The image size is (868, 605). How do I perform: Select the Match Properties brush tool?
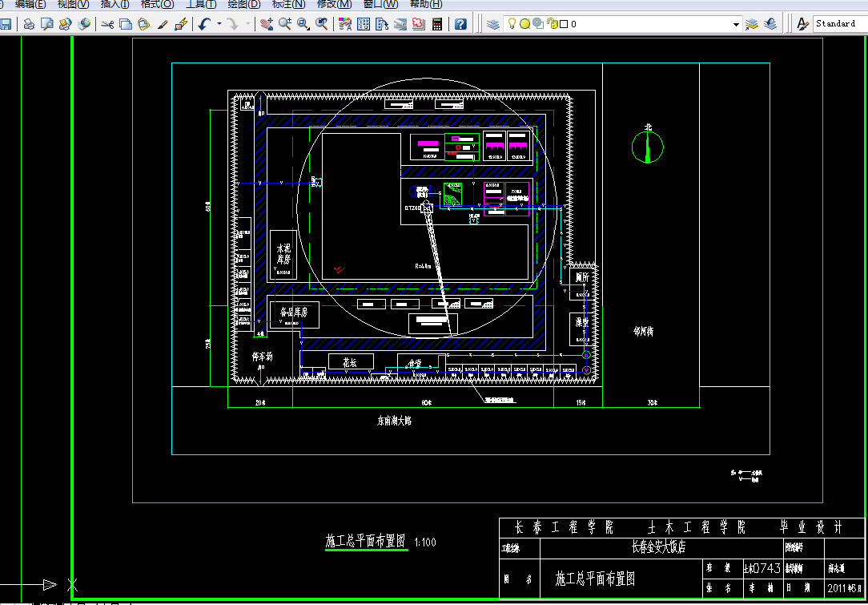(x=163, y=24)
